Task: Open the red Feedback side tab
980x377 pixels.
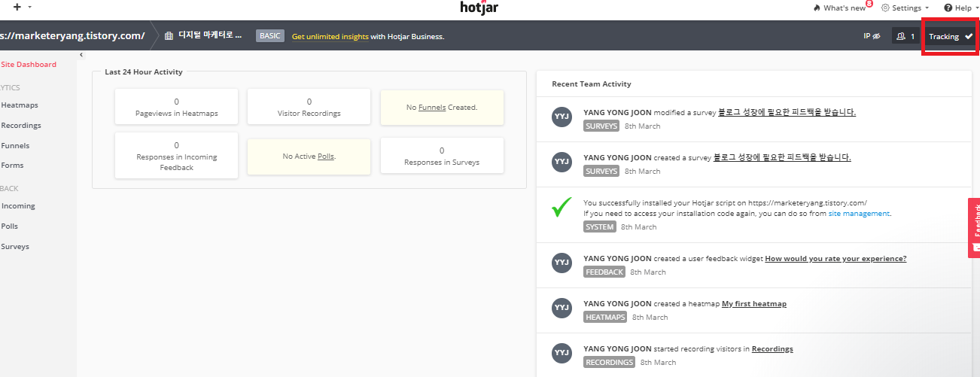Action: (974, 228)
